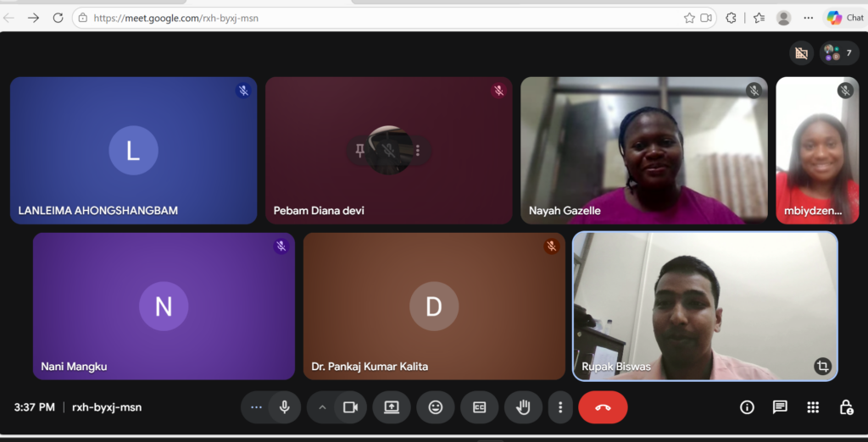The image size is (868, 442).
Task: Open the emoji reactions panel
Action: coord(435,407)
